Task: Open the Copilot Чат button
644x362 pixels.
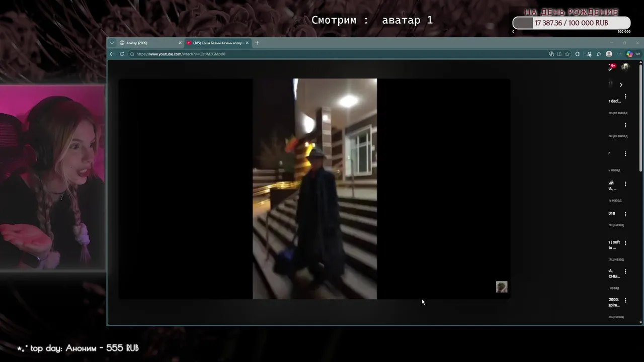Action: pyautogui.click(x=633, y=54)
